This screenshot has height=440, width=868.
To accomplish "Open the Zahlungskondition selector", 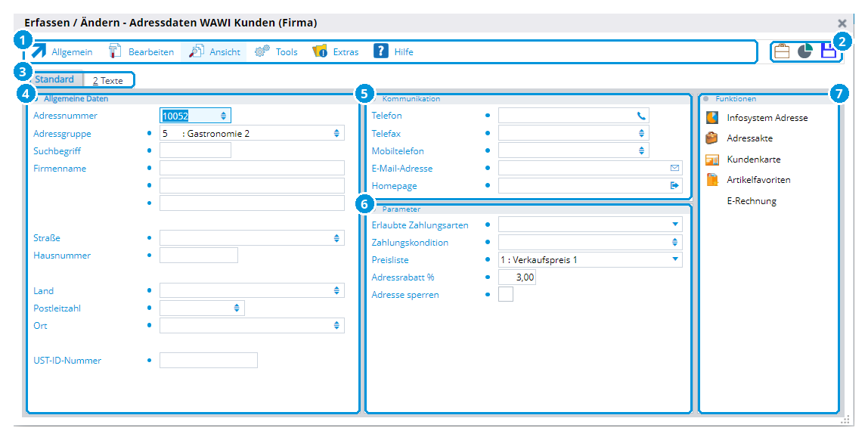I will [x=674, y=242].
